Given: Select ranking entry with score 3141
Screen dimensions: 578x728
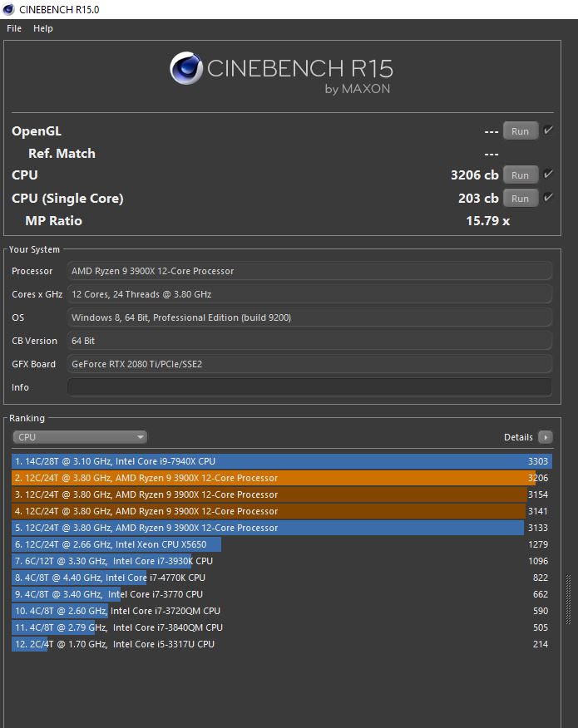Looking at the screenshot, I should point(282,511).
